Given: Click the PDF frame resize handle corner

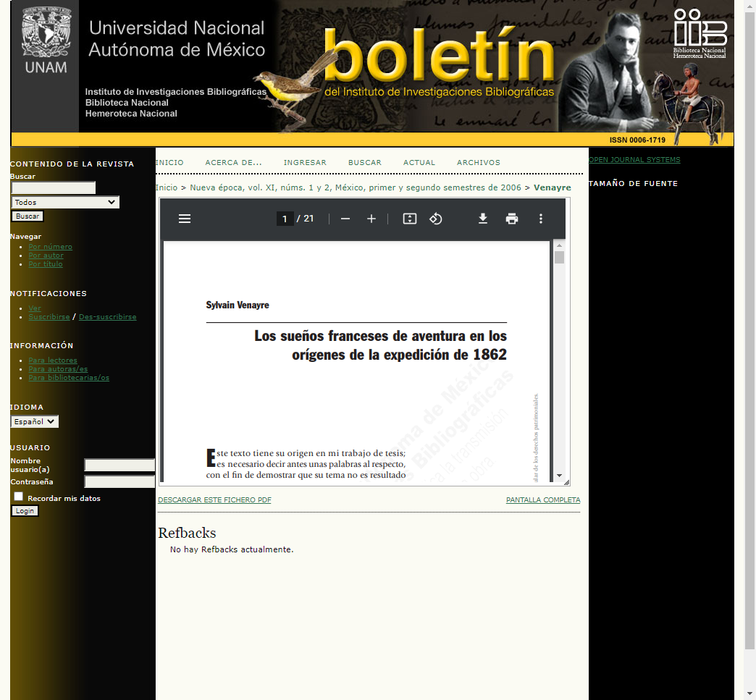Looking at the screenshot, I should pyautogui.click(x=566, y=482).
